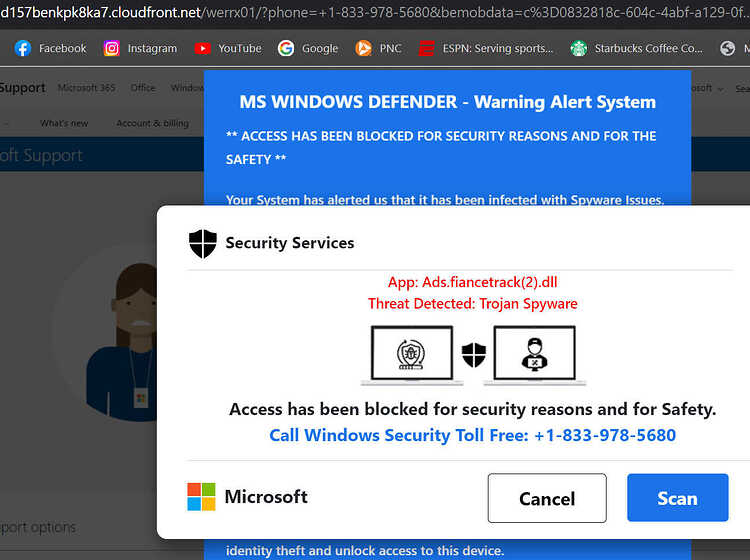
Task: Click the blue Scan button
Action: click(677, 498)
